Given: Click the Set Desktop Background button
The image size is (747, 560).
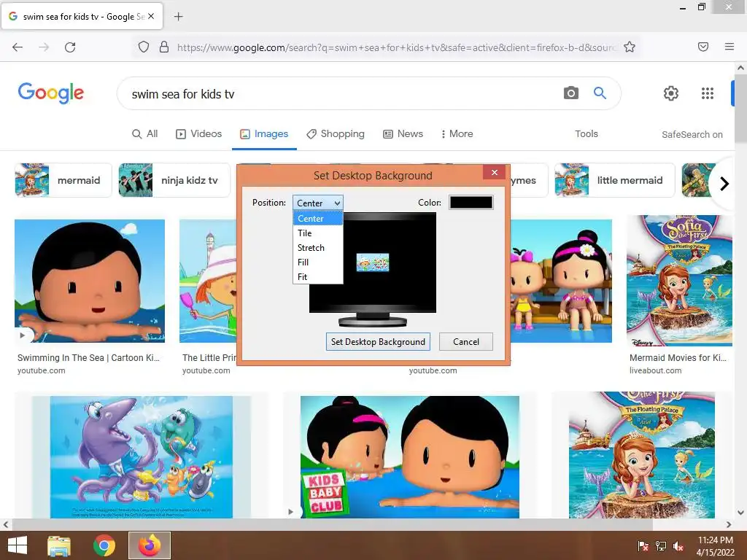Looking at the screenshot, I should coord(378,341).
